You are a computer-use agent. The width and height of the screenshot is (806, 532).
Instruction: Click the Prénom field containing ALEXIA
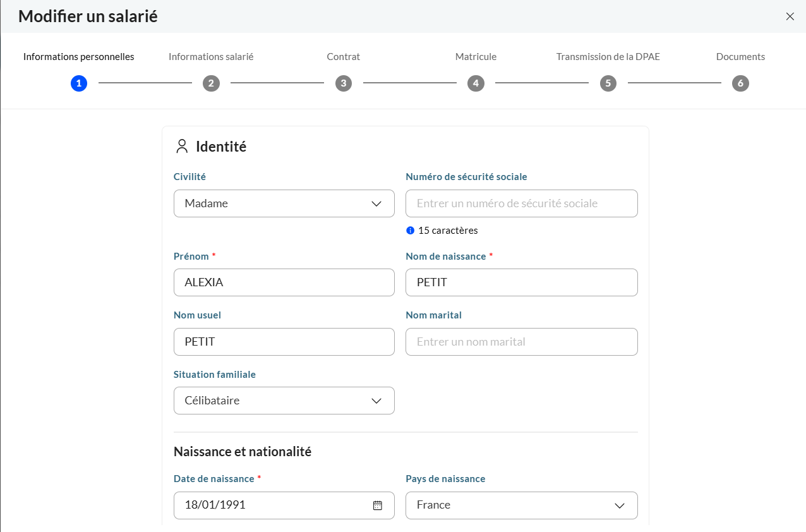[x=284, y=282]
